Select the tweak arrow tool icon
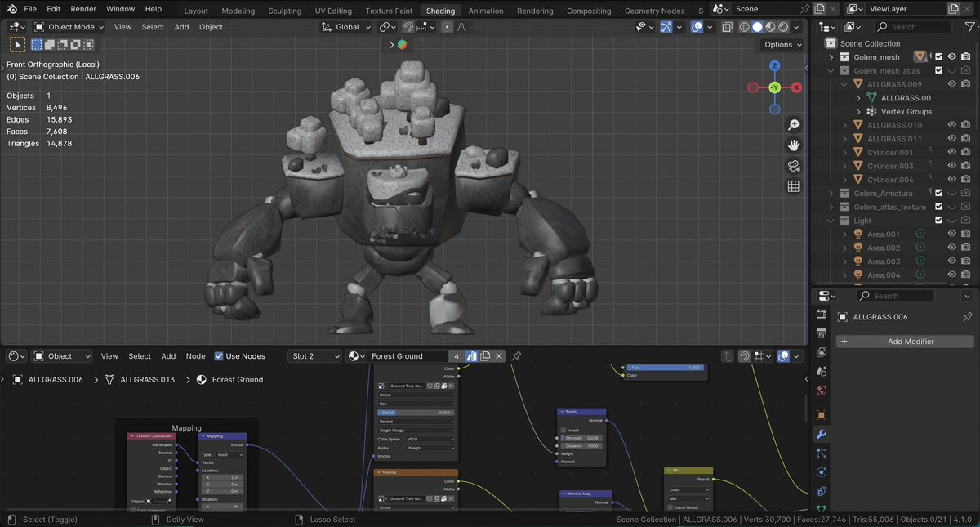 (17, 45)
